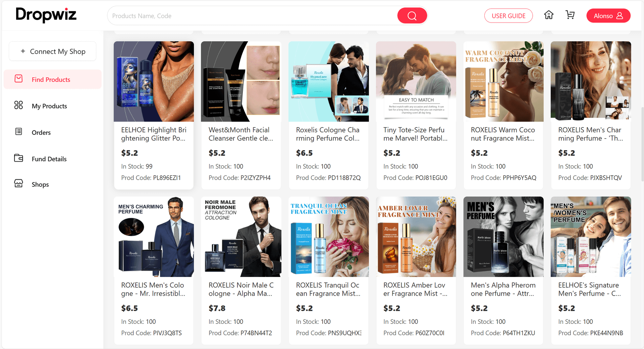This screenshot has height=349, width=644.
Task: Open ROXELIS Noir Male Cologne image
Action: [241, 237]
